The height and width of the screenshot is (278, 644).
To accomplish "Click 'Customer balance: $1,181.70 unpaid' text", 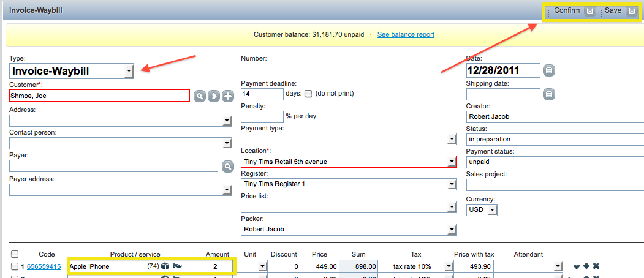I will (309, 34).
